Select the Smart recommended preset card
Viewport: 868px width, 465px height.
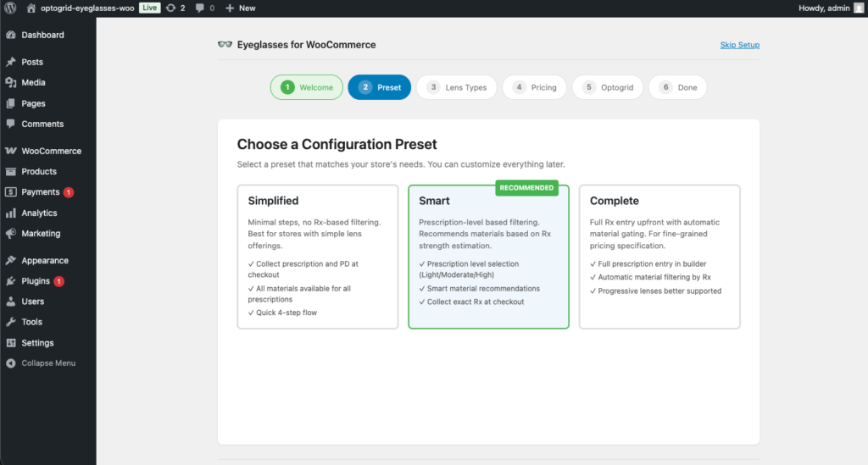tap(488, 257)
